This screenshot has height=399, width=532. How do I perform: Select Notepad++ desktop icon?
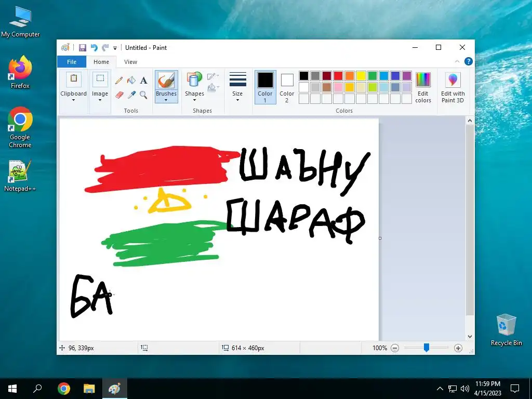(x=20, y=176)
